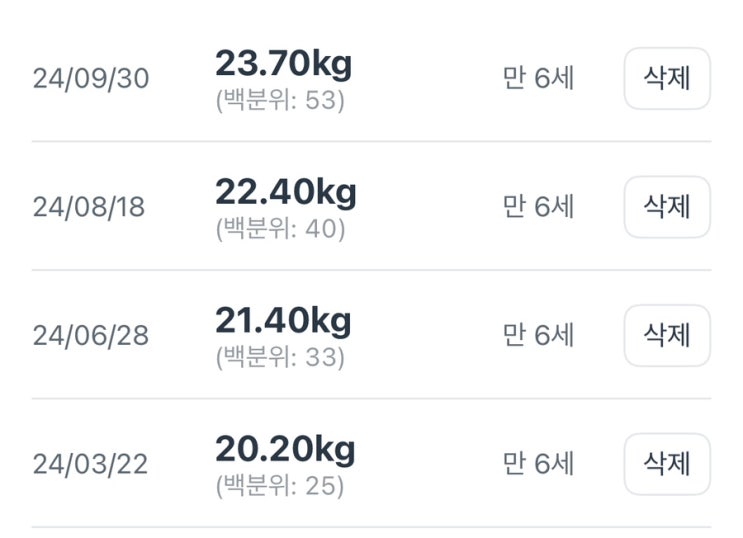Image resolution: width=743 pixels, height=538 pixels.
Task: Select the 24/08/18 date label
Action: [89, 207]
